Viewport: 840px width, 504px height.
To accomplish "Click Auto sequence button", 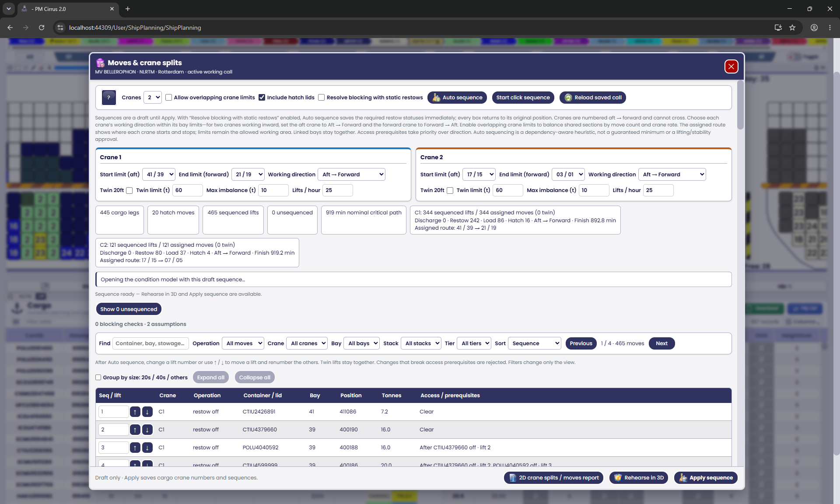I will (x=457, y=98).
